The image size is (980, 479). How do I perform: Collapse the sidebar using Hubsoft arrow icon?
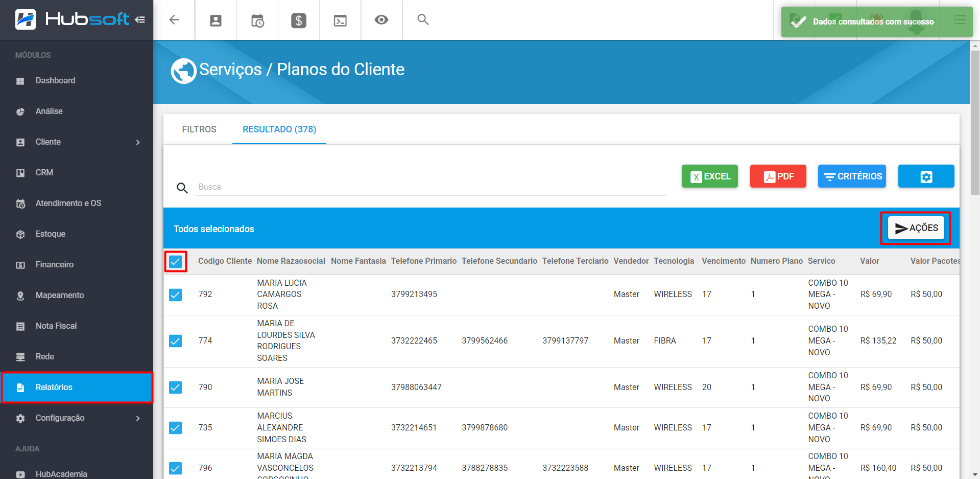pyautogui.click(x=140, y=20)
